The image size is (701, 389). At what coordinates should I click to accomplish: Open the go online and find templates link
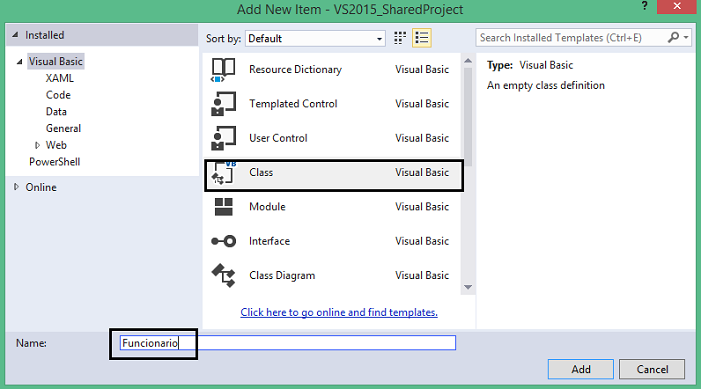pos(339,312)
